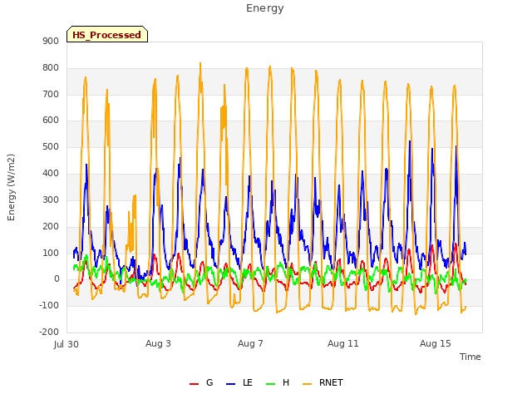Click the Aug 3 date tick label
Screen dimensions: 532x399
point(158,343)
